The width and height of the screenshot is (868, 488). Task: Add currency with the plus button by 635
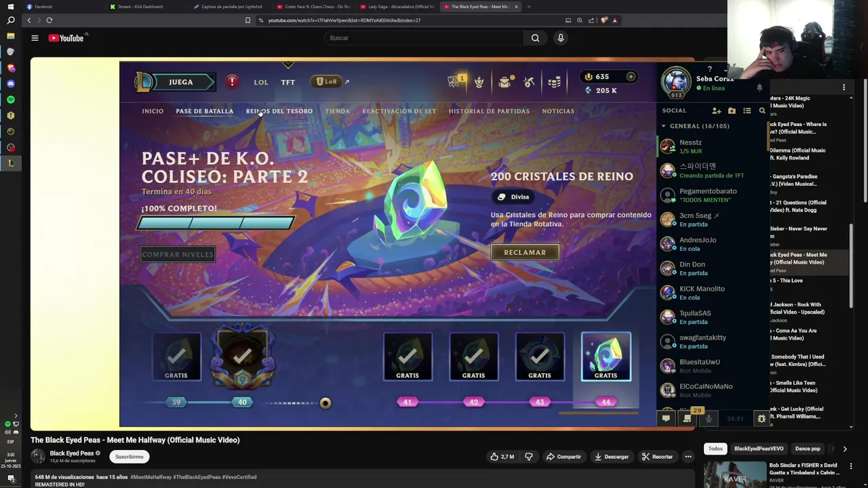pos(631,77)
